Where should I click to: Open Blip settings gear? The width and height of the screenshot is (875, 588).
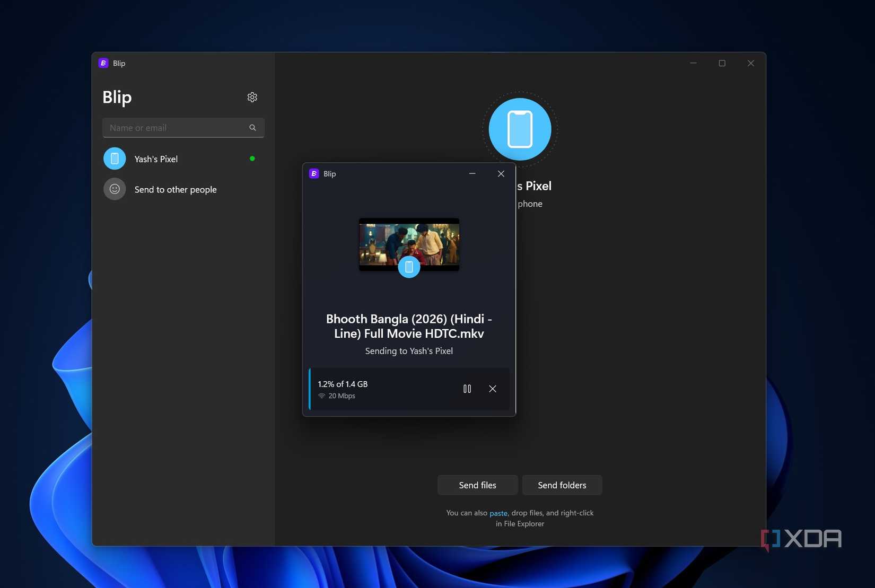point(252,97)
